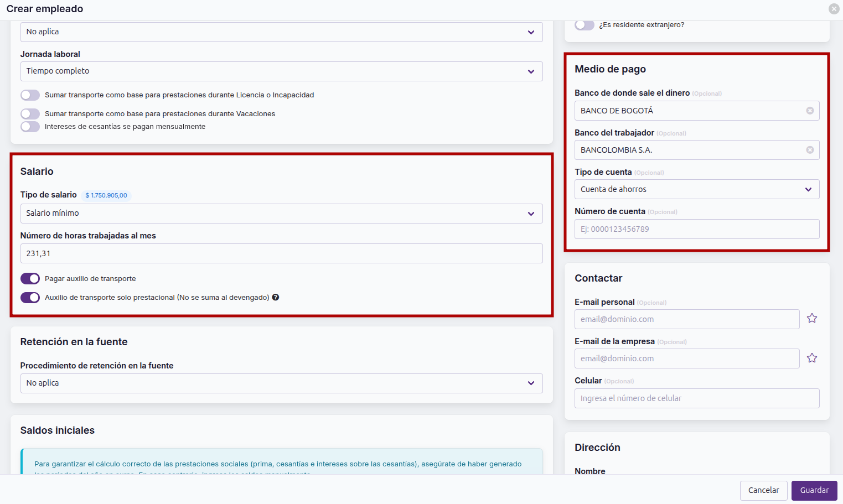Toggle ¿Es residente extranjero? switch
This screenshot has height=504, width=843.
pos(585,25)
